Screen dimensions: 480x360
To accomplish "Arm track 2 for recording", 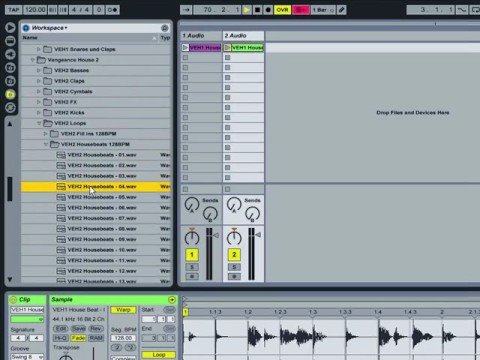I will 234,277.
